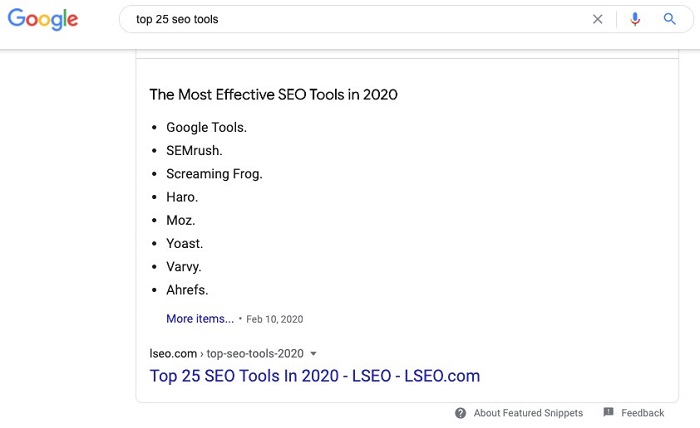The height and width of the screenshot is (428, 700).
Task: Click the 'Screaming Frog.' list item
Action: (x=214, y=174)
